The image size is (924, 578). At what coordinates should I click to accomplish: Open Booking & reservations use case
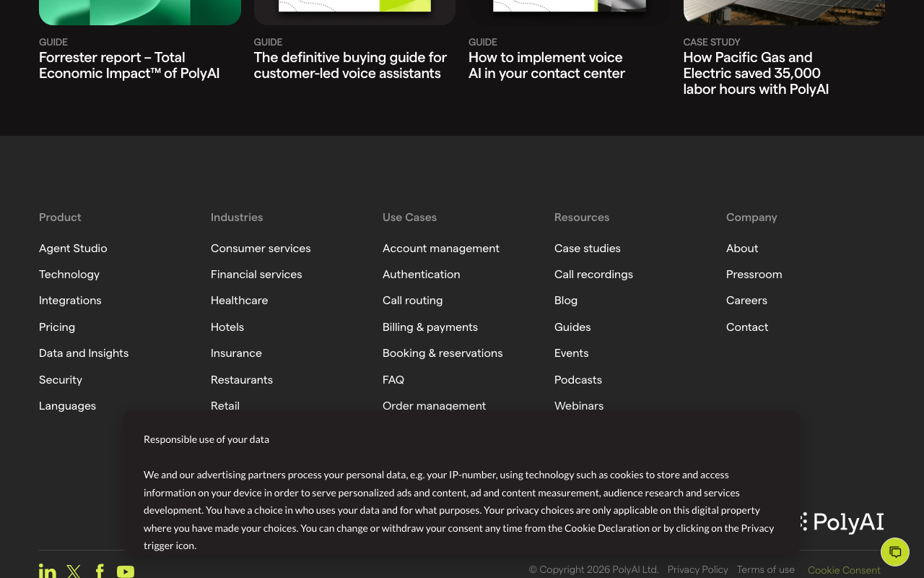tap(443, 353)
